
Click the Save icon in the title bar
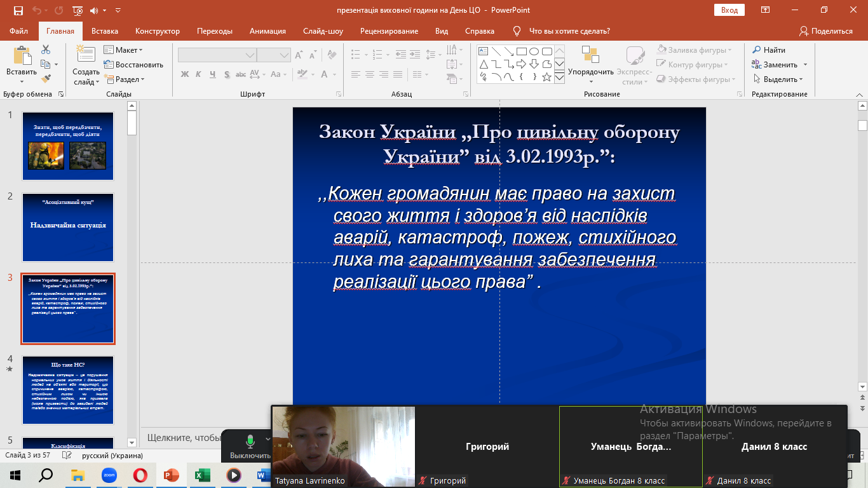(18, 10)
